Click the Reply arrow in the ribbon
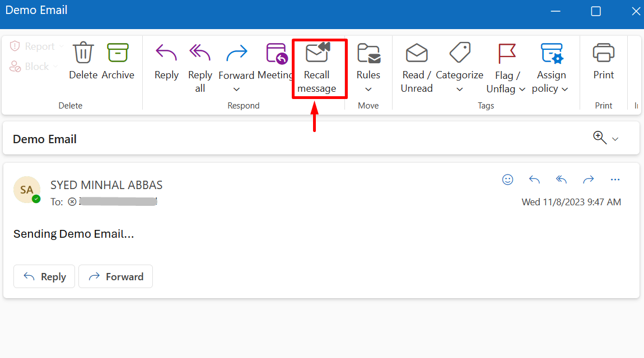The image size is (644, 358). point(166,53)
